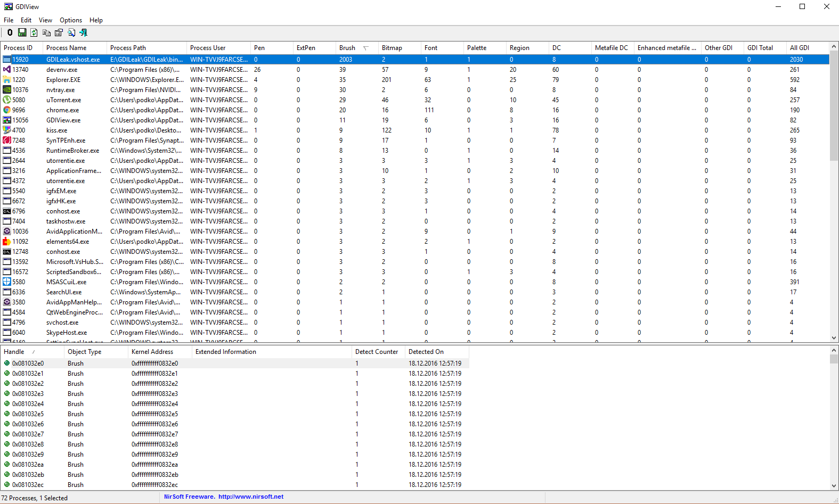Click the Save floppy disk toolbar icon
Viewport: 839px width, 504px height.
[22, 32]
